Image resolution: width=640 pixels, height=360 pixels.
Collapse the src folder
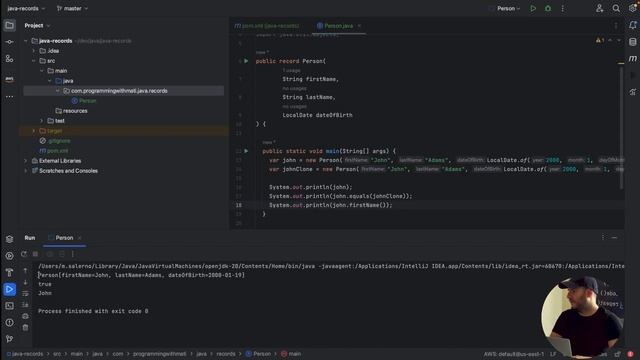point(33,61)
